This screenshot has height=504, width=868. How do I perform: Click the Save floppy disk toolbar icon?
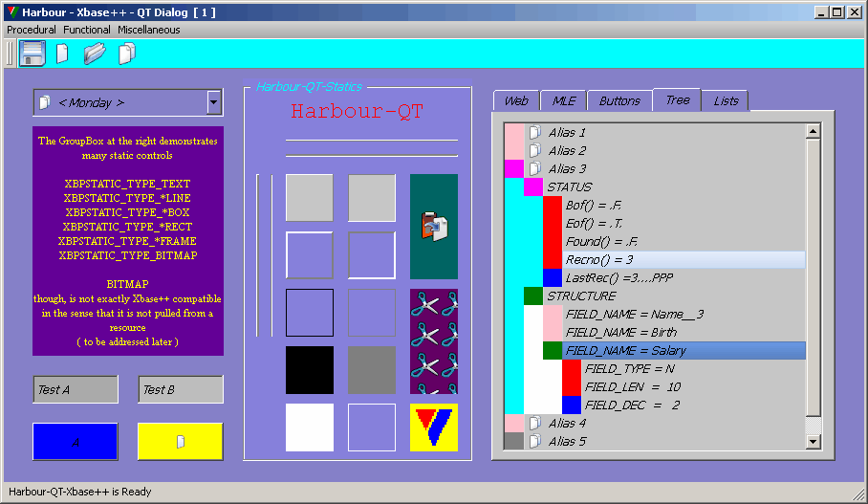point(33,54)
